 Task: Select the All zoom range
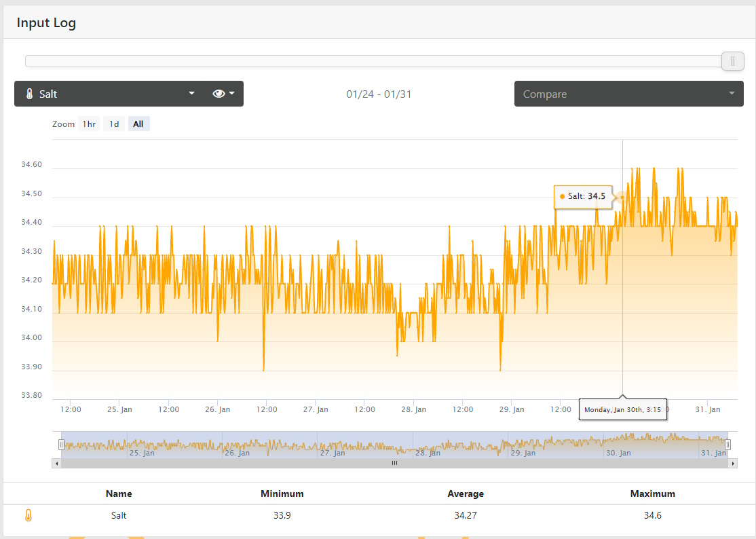pos(138,124)
